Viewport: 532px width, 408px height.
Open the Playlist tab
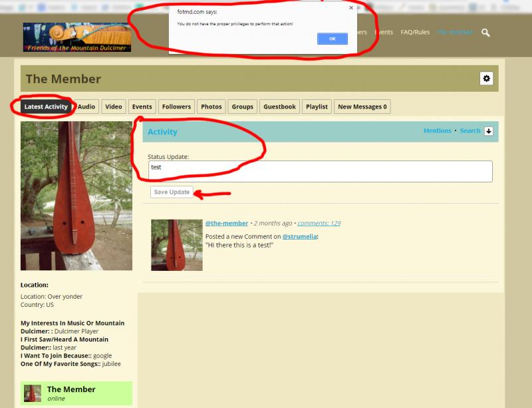point(317,106)
